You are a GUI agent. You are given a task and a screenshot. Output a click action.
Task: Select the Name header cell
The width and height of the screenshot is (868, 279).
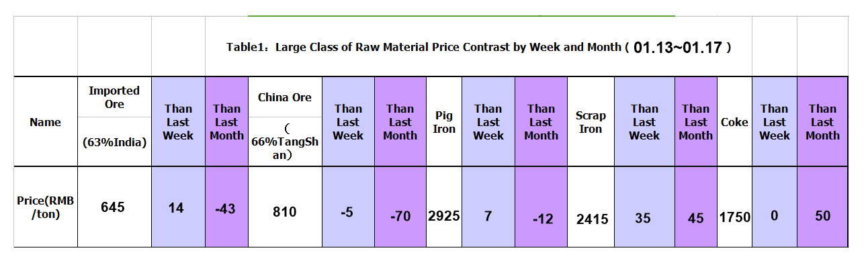pos(45,122)
